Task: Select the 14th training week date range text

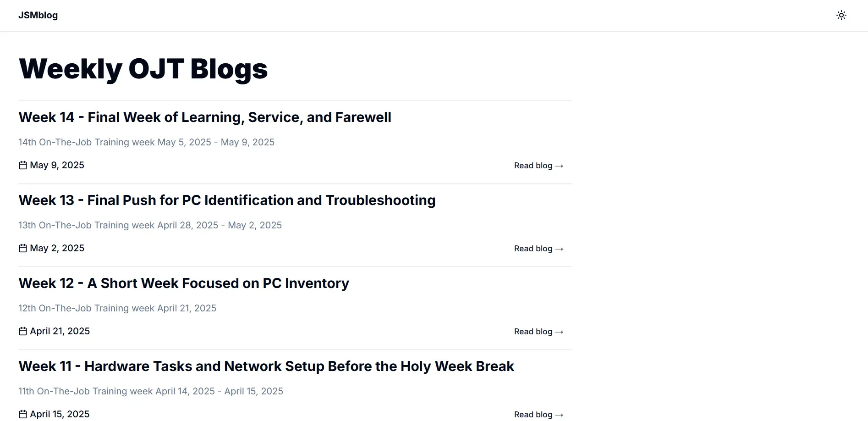Action: [146, 142]
